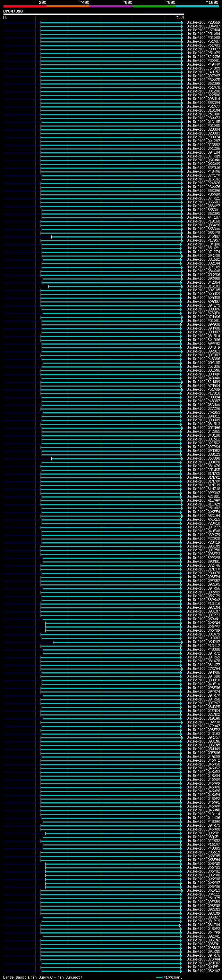Open hit UniRef100_P51088
This screenshot has height=980, width=222.
pos(203,38)
